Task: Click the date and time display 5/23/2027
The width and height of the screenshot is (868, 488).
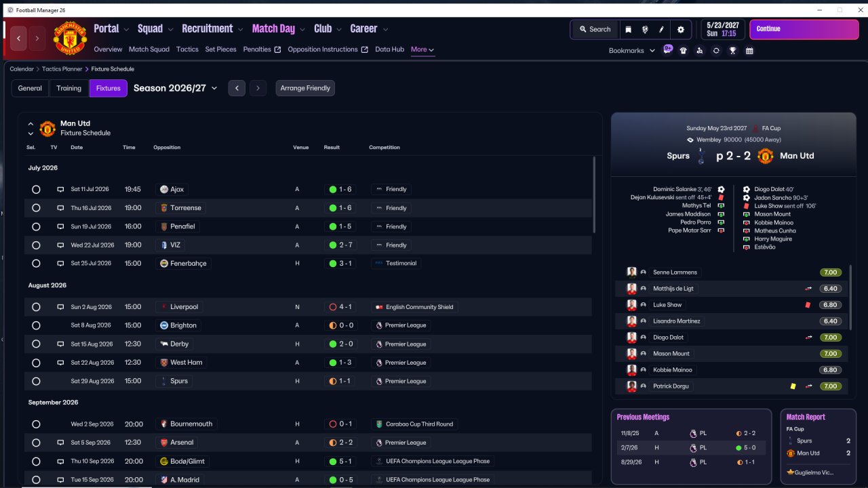Action: (x=722, y=29)
